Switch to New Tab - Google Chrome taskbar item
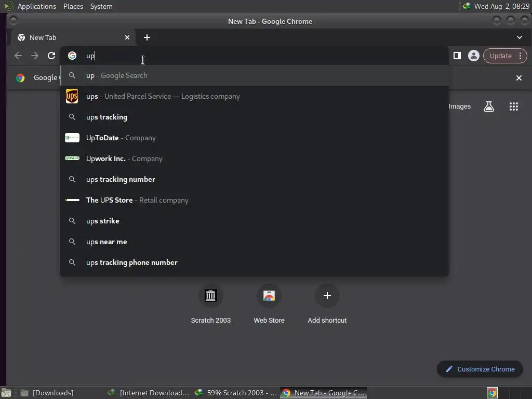This screenshot has height=399, width=532. 324,393
